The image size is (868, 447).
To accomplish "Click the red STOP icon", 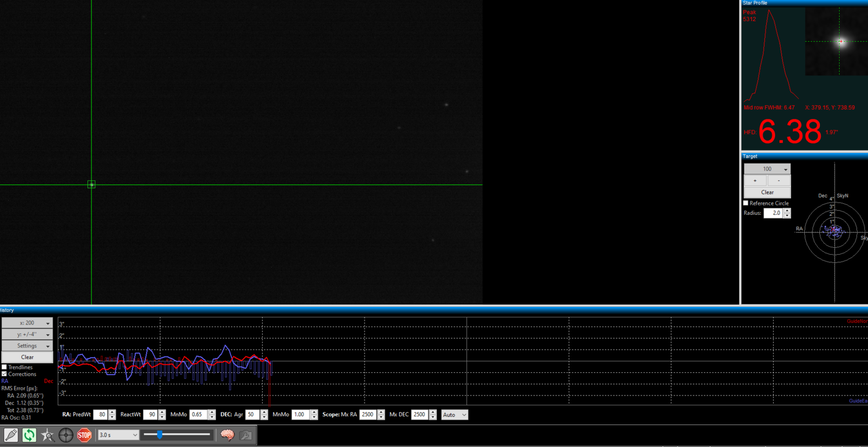I will (x=84, y=435).
